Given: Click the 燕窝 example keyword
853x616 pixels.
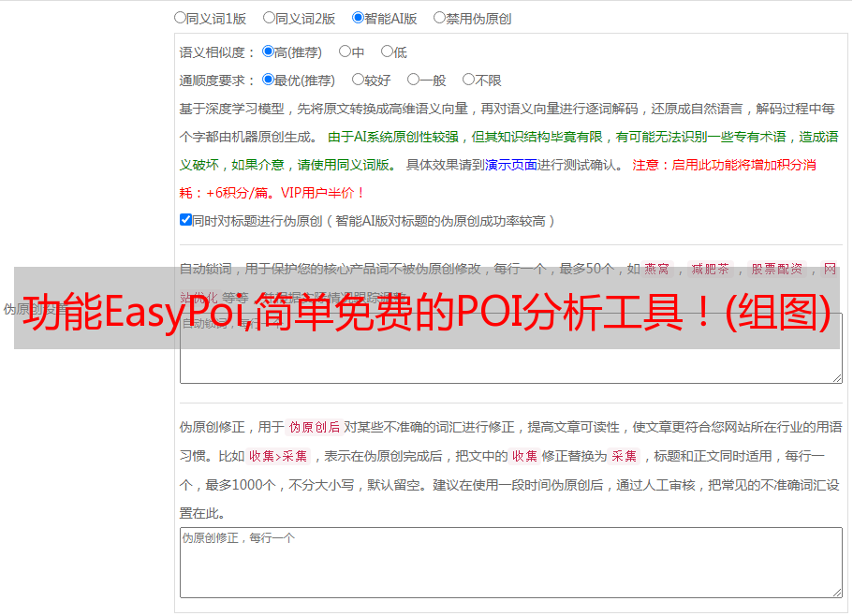Looking at the screenshot, I should pos(656,269).
